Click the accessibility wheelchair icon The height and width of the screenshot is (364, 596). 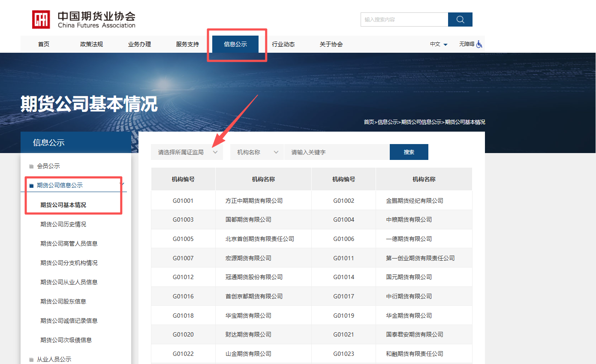pos(479,44)
